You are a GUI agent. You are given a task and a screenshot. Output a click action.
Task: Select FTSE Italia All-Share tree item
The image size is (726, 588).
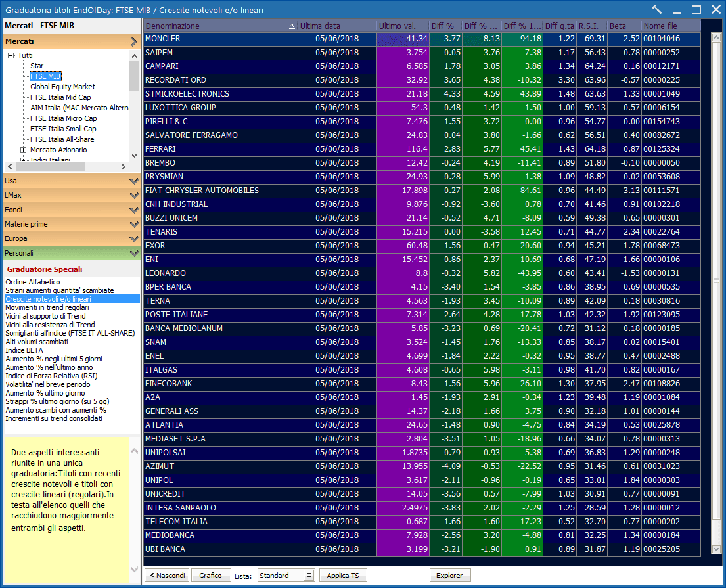pos(62,139)
